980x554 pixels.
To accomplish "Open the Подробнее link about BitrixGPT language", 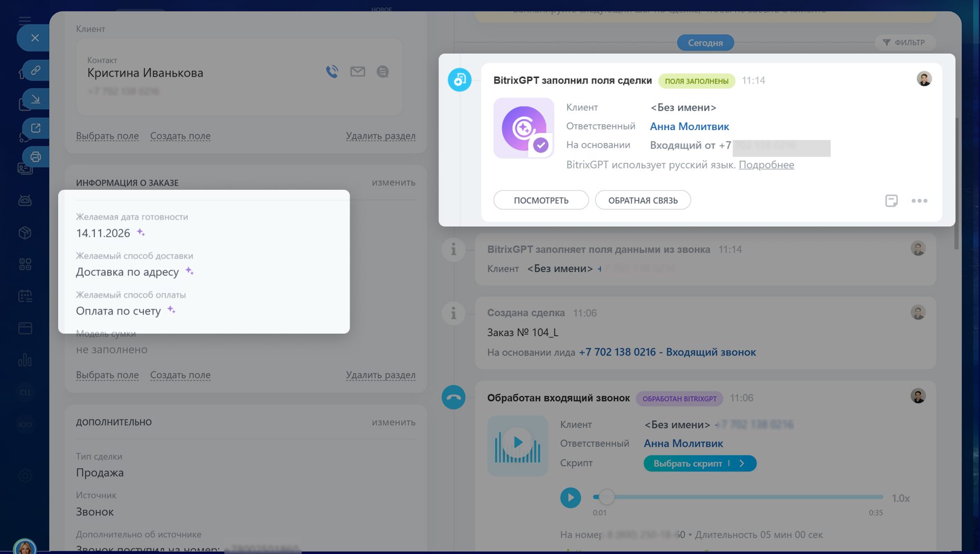I will (x=766, y=165).
